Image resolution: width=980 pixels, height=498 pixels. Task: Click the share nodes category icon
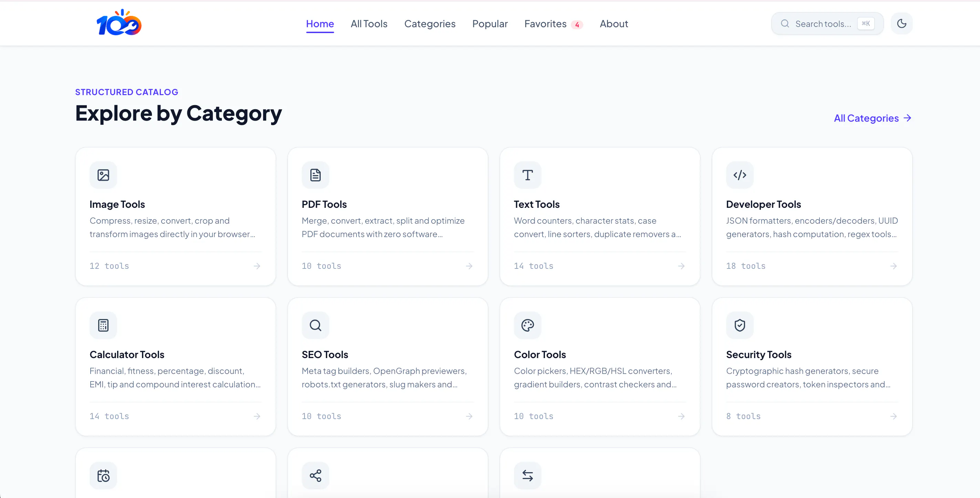[x=316, y=476]
